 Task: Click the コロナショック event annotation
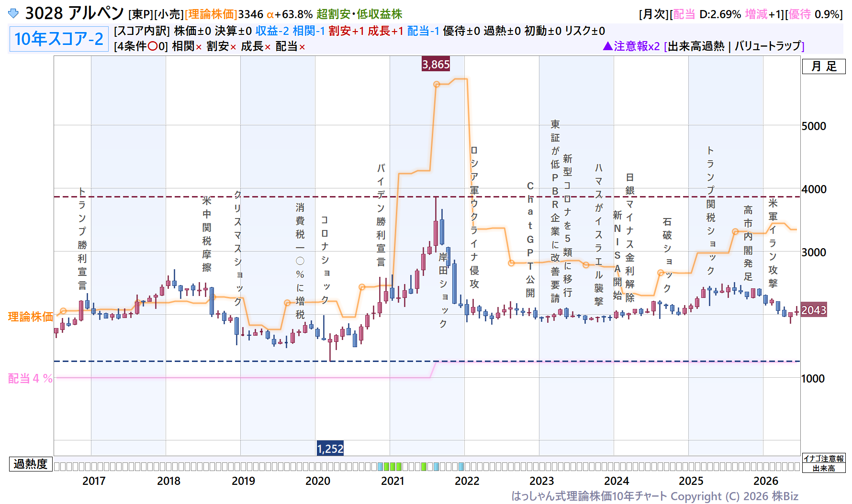325,260
